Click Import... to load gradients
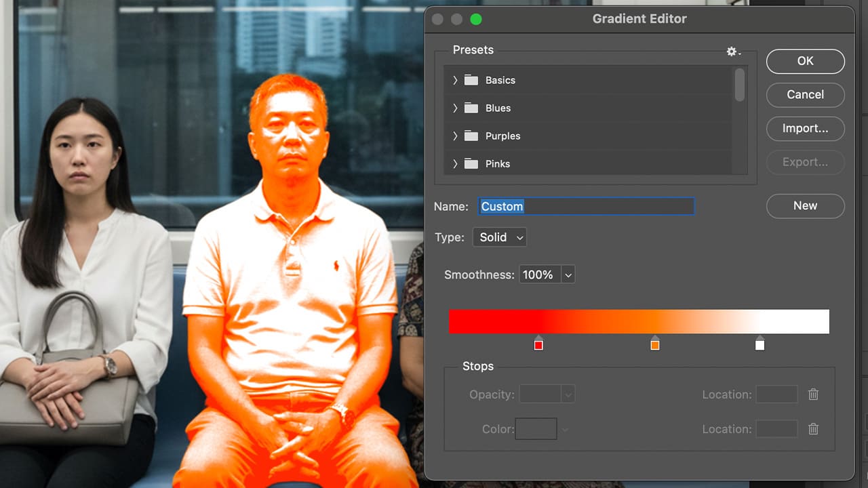Viewport: 868px width, 488px height. click(805, 128)
